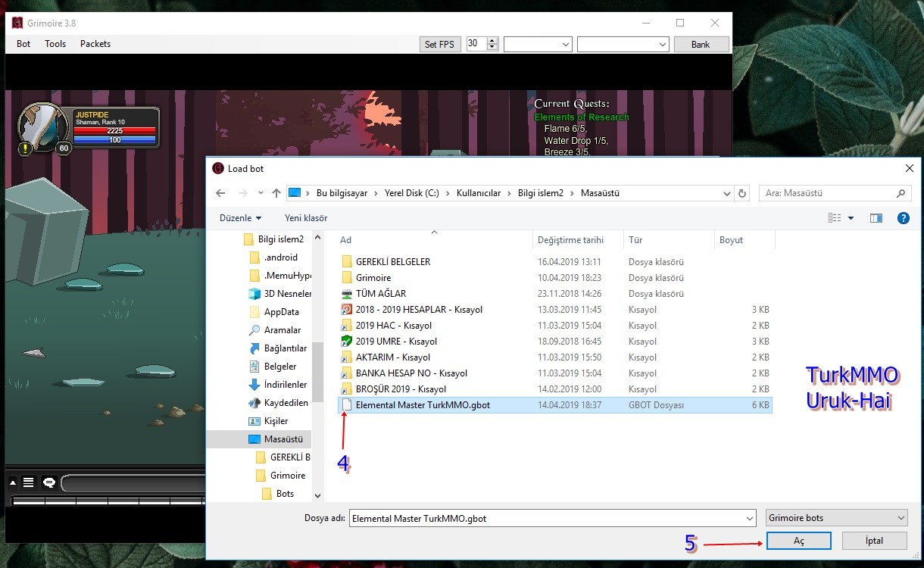The image size is (924, 568).
Task: Select the TÜM AĞLAR item
Action: pos(554,294)
